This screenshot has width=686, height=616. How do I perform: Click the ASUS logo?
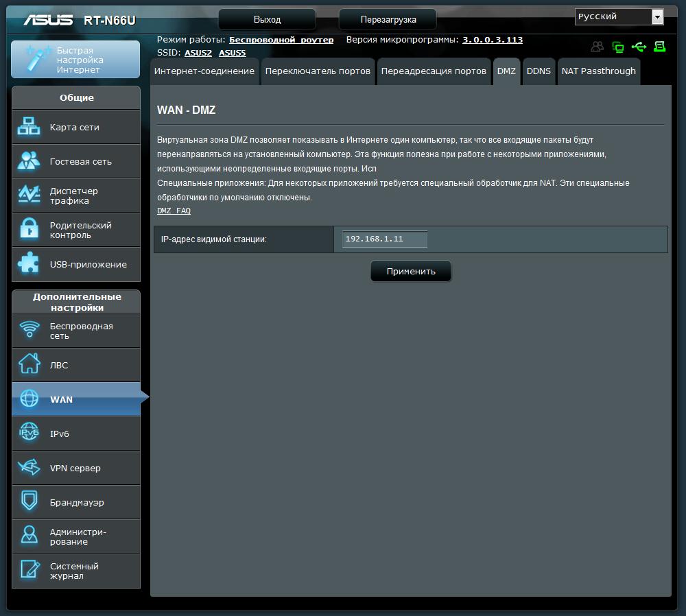(48, 20)
